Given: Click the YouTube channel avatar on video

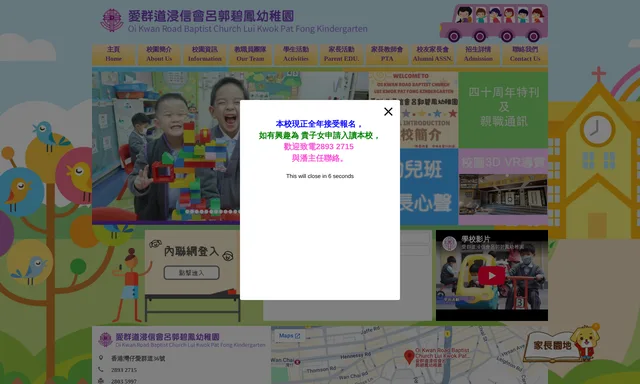Looking at the screenshot, I should 449,244.
